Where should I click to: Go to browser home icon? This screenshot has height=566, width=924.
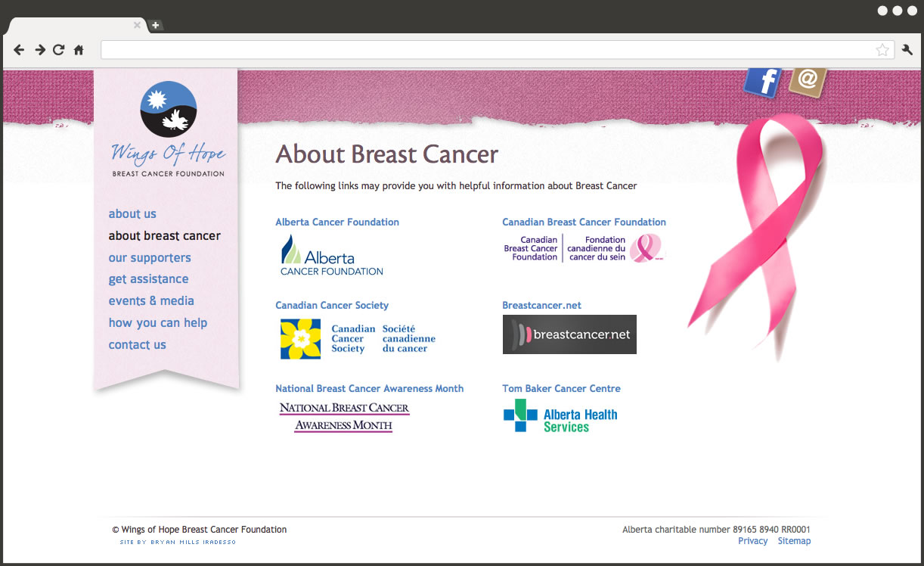[79, 50]
